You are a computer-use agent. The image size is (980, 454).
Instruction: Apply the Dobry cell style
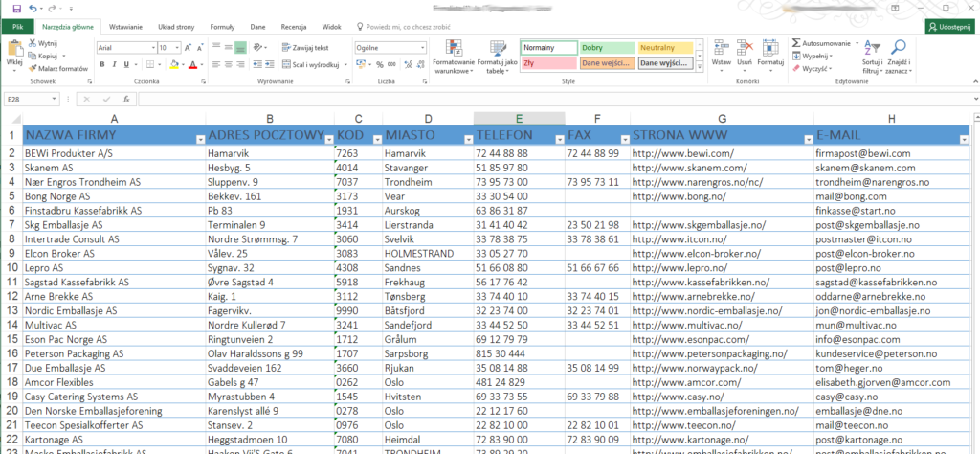pyautogui.click(x=606, y=48)
